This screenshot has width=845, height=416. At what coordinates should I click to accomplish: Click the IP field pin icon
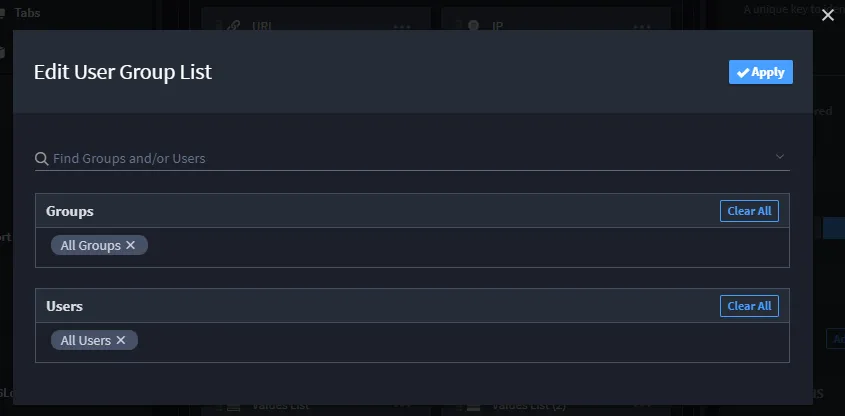[x=474, y=25]
